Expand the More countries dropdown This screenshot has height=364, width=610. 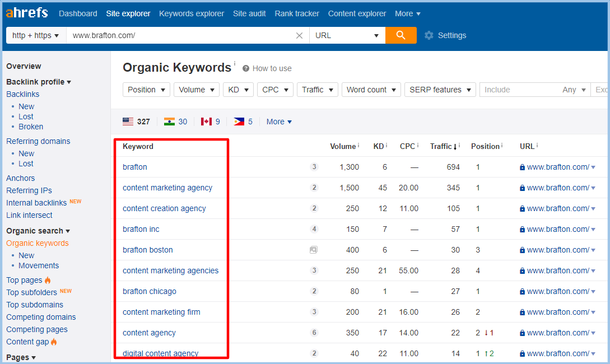tap(279, 122)
